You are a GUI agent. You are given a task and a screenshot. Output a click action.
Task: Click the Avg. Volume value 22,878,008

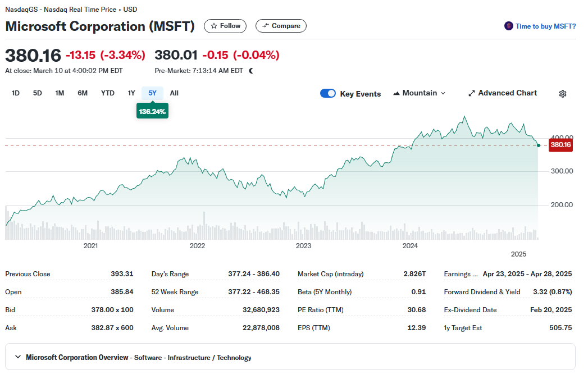(261, 328)
